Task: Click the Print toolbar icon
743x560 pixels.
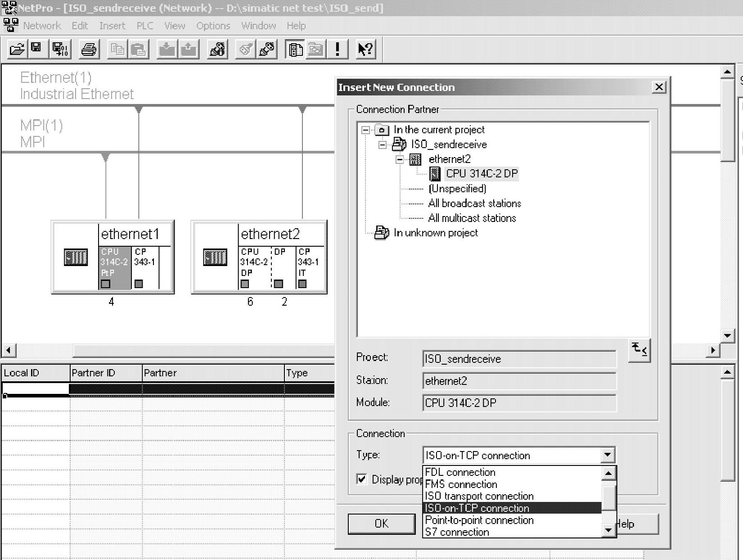Action: click(89, 49)
